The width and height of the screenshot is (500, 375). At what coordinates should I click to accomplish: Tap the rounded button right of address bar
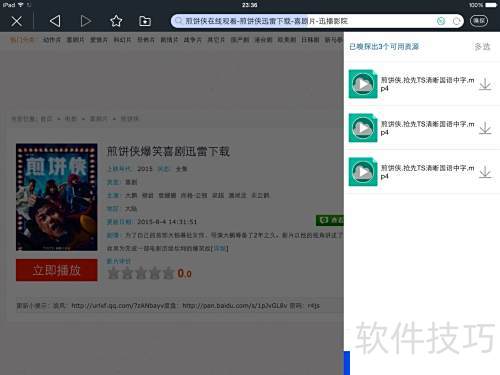[479, 21]
